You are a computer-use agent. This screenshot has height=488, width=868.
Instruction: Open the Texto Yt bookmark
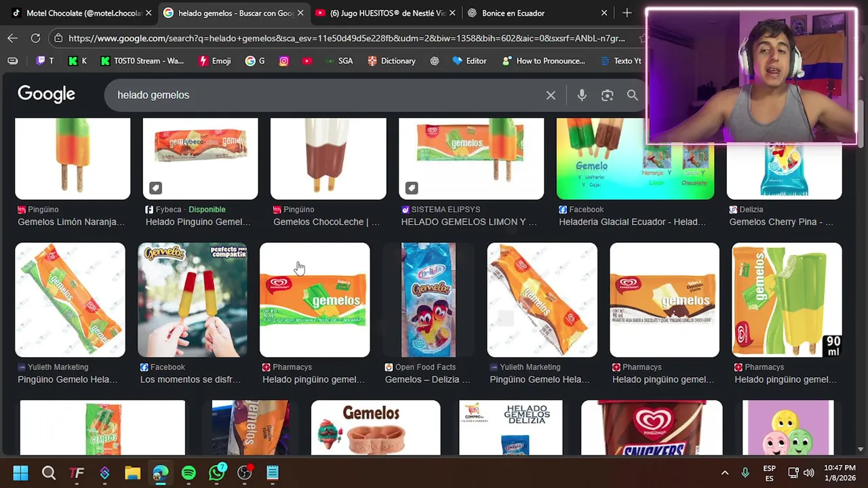tap(620, 61)
